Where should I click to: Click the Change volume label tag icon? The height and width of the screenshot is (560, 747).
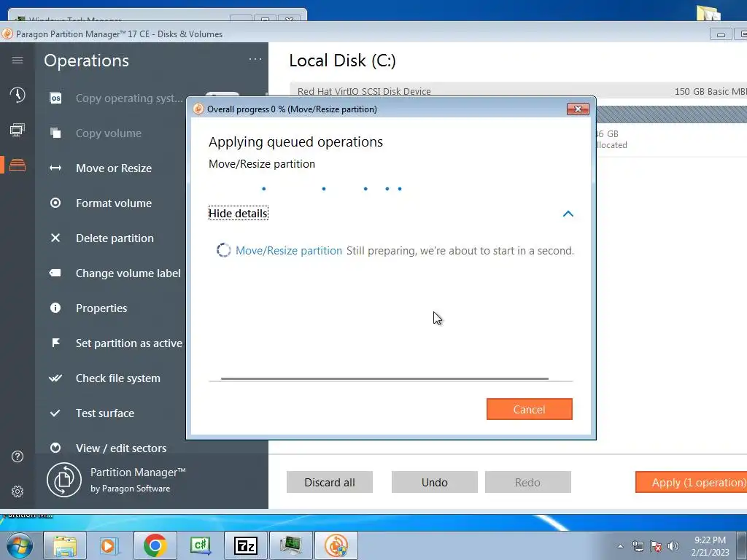pos(55,273)
